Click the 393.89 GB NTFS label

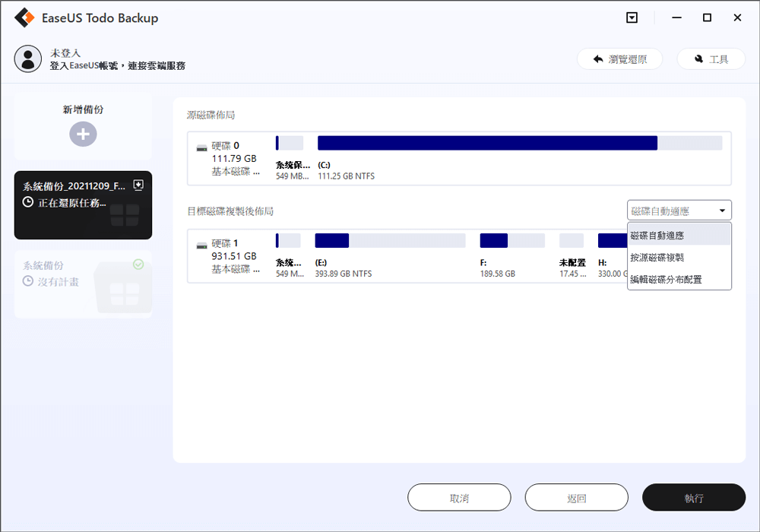click(x=344, y=274)
